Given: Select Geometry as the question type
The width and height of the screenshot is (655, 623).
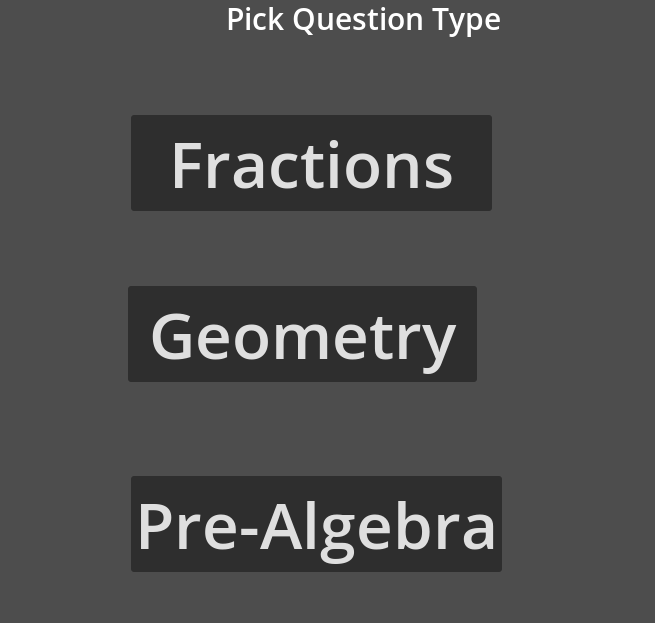Looking at the screenshot, I should point(302,334).
